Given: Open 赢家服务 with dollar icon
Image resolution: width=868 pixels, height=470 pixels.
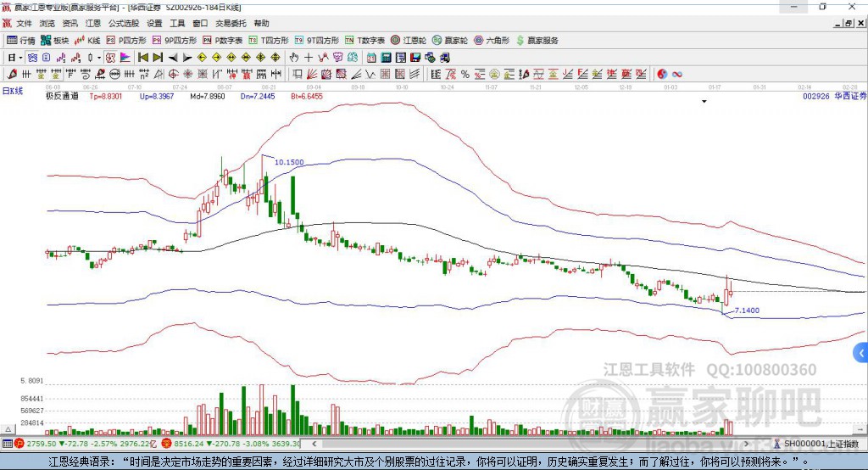Looking at the screenshot, I should pos(537,41).
